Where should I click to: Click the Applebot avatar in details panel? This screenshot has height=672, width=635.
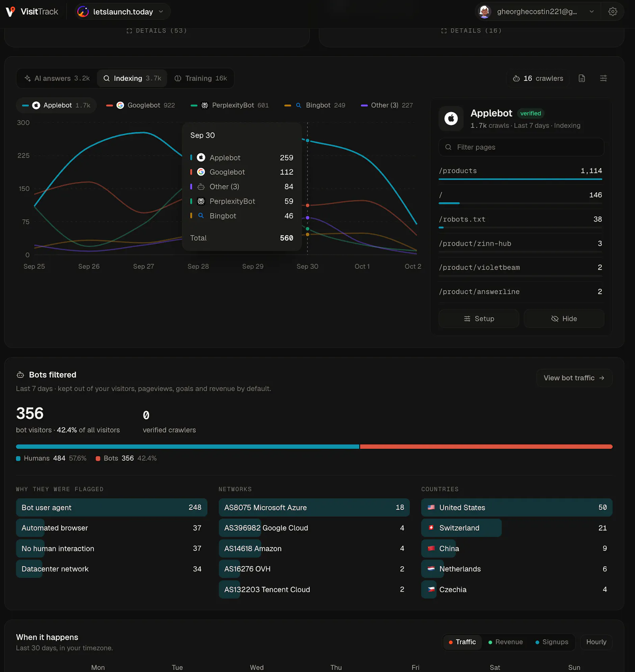(x=451, y=118)
